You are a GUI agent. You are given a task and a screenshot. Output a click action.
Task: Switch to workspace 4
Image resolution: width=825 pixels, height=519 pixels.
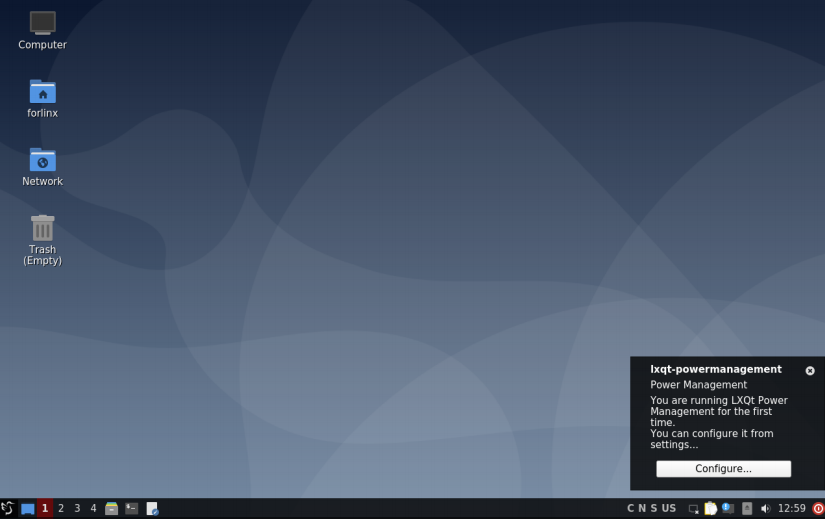coord(93,508)
